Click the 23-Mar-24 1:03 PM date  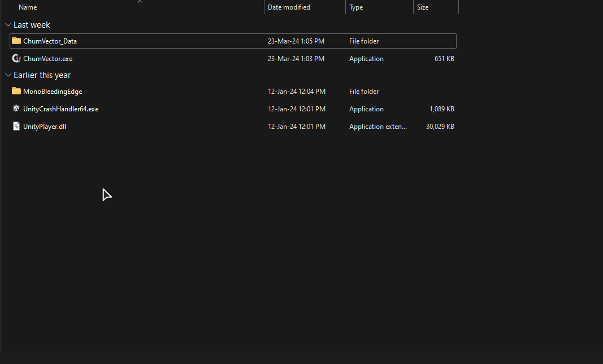point(296,58)
